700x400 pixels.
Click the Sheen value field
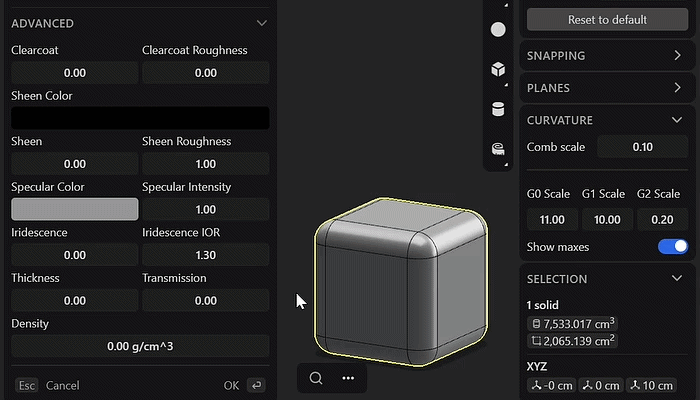pyautogui.click(x=75, y=164)
